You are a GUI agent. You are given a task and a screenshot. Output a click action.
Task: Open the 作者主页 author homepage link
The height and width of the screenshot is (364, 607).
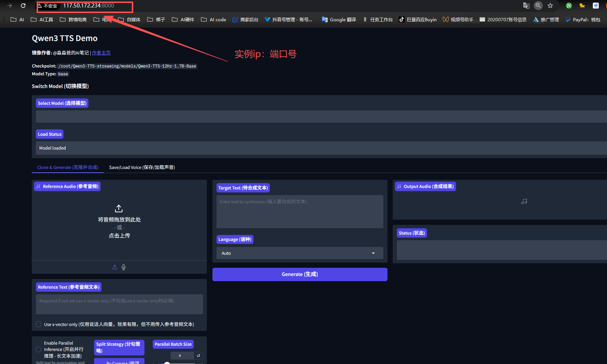pos(101,53)
